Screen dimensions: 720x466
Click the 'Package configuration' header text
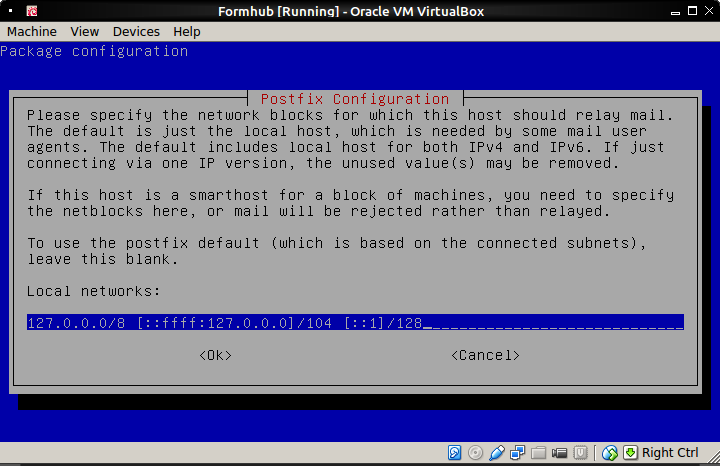tap(94, 51)
